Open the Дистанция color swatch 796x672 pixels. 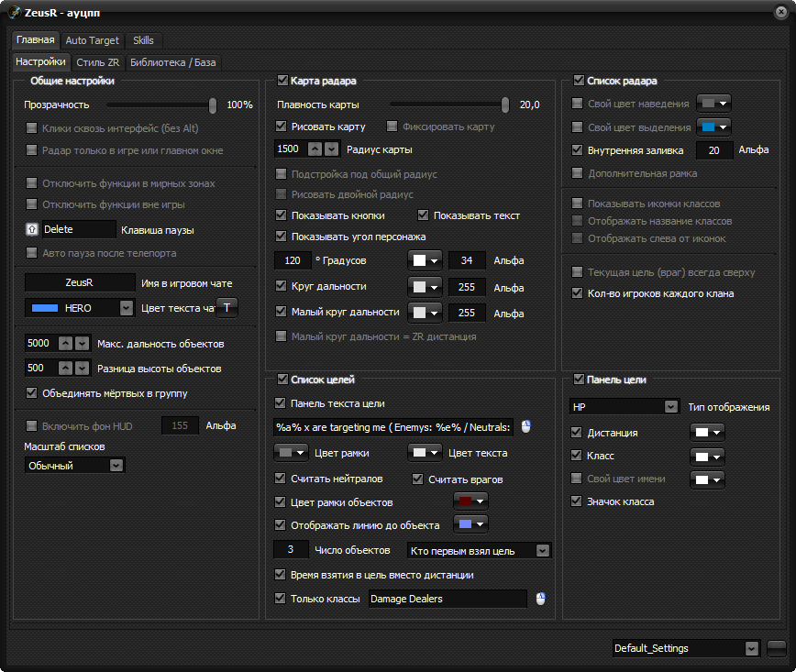click(x=707, y=433)
